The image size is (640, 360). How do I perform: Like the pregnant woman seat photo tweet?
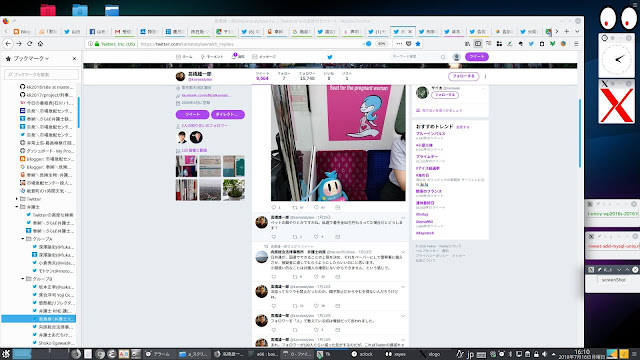pyautogui.click(x=317, y=207)
